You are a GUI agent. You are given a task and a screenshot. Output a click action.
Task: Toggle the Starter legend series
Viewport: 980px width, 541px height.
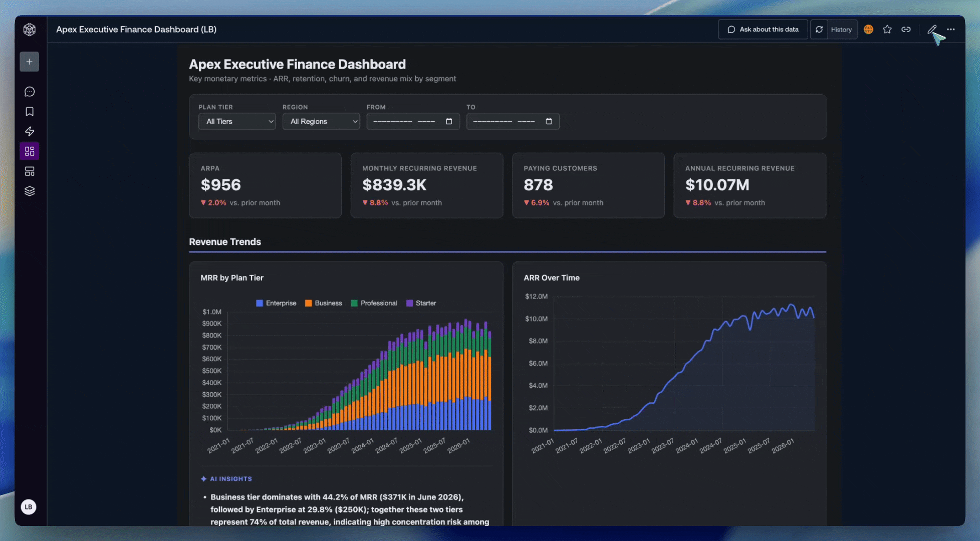tap(421, 303)
